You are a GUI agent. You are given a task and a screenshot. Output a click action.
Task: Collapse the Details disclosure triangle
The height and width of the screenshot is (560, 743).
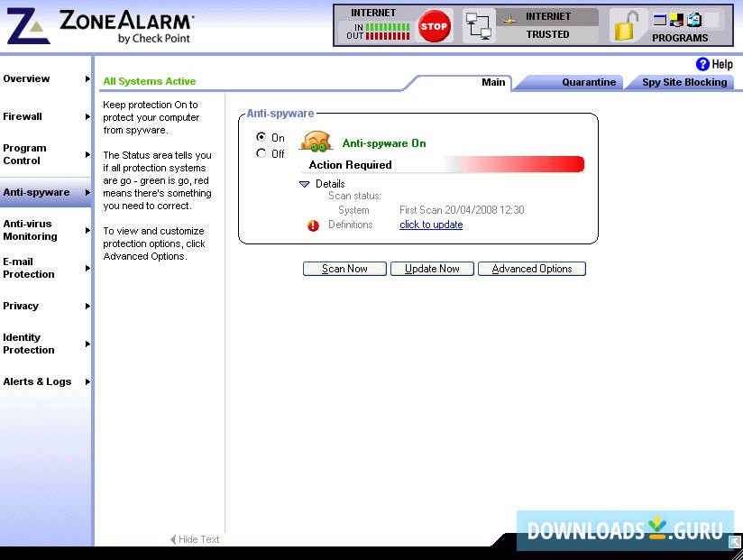tap(305, 184)
